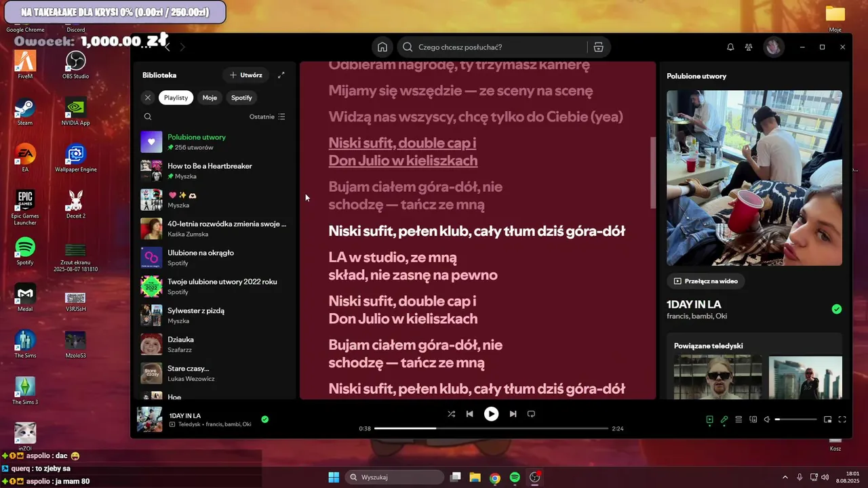
Task: Open Ulubione na okrągło playlist
Action: coord(214,258)
